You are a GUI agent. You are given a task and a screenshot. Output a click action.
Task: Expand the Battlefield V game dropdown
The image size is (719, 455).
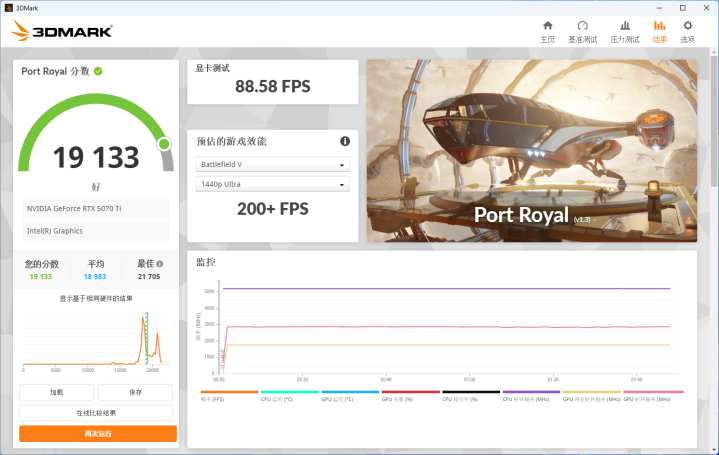(272, 164)
